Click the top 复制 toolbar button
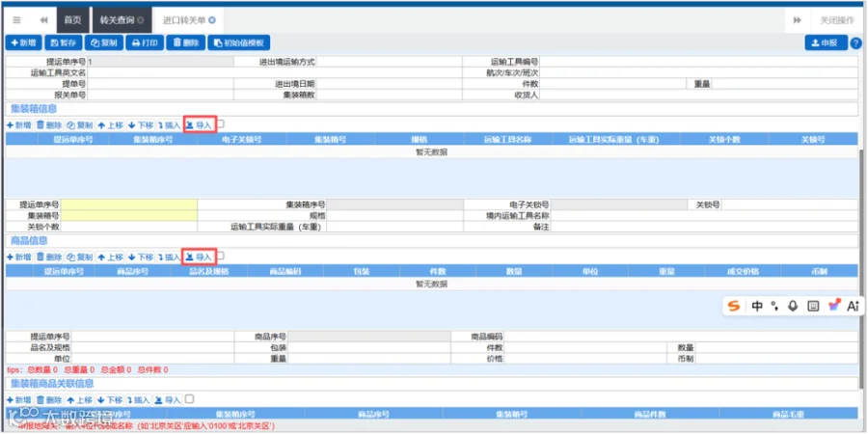868x434 pixels. pyautogui.click(x=104, y=42)
